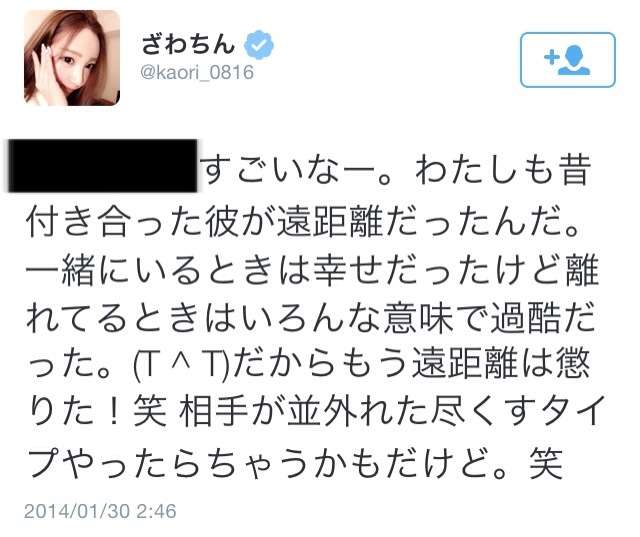Click the person silhouette in the follow button
640x537 pixels.
click(575, 60)
